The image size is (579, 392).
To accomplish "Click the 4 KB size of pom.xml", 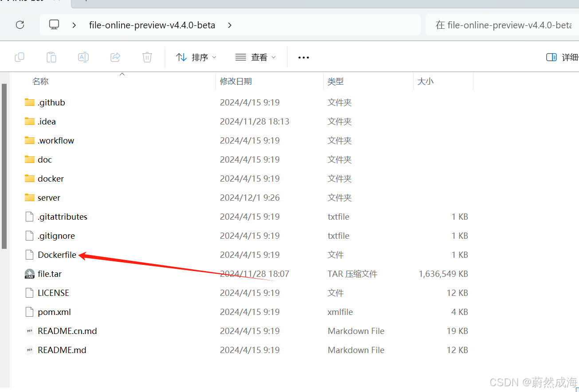I will click(460, 312).
